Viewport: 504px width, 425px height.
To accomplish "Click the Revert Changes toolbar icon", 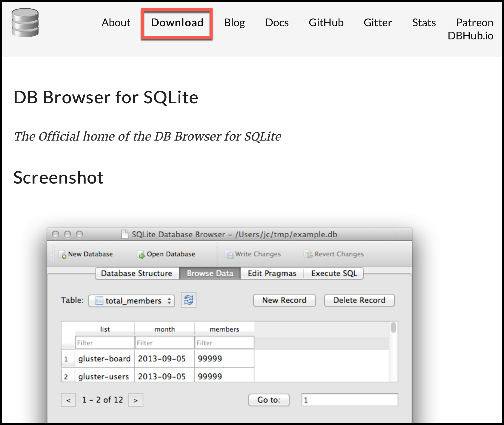I will 308,254.
